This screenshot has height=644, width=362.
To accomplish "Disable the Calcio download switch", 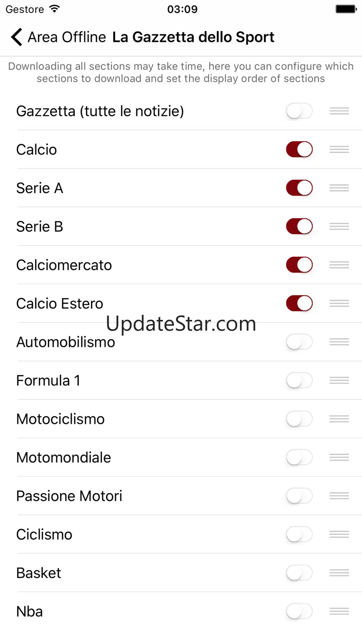I will click(299, 150).
